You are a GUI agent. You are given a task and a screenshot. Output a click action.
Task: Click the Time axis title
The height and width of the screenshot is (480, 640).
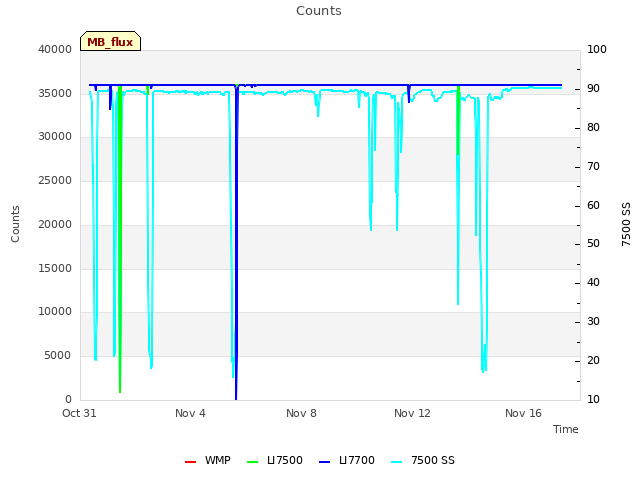[566, 429]
